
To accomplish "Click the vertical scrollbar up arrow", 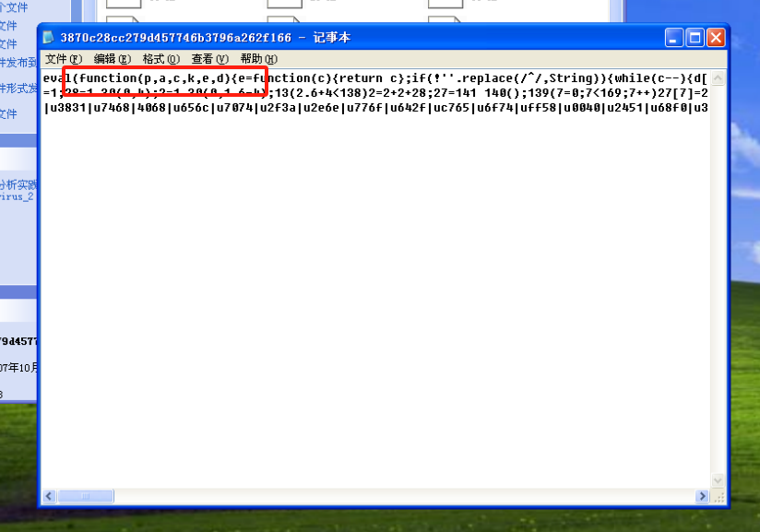I will point(718,78).
